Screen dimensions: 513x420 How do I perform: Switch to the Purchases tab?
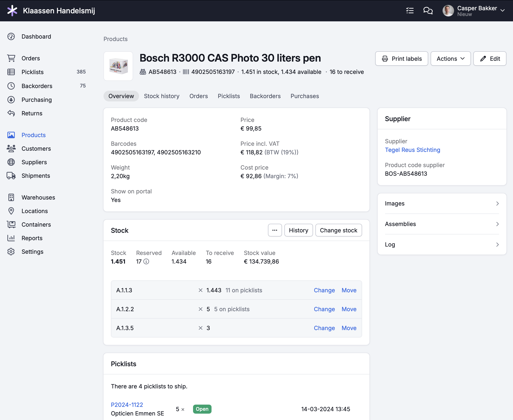[304, 96]
